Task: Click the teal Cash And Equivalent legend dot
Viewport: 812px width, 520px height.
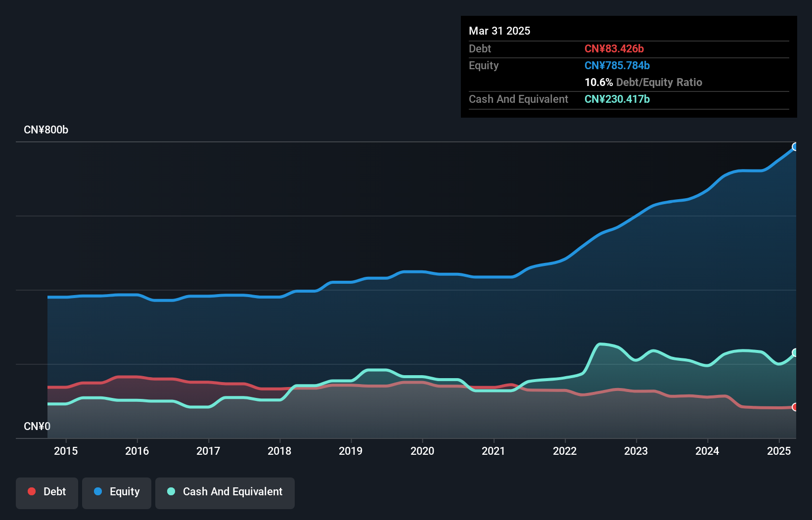Action: coord(171,491)
